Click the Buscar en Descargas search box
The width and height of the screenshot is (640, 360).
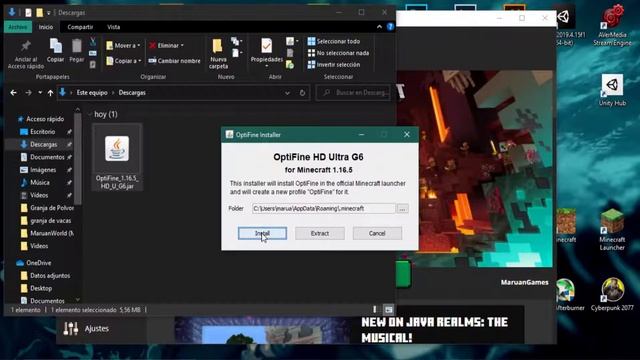[353, 93]
